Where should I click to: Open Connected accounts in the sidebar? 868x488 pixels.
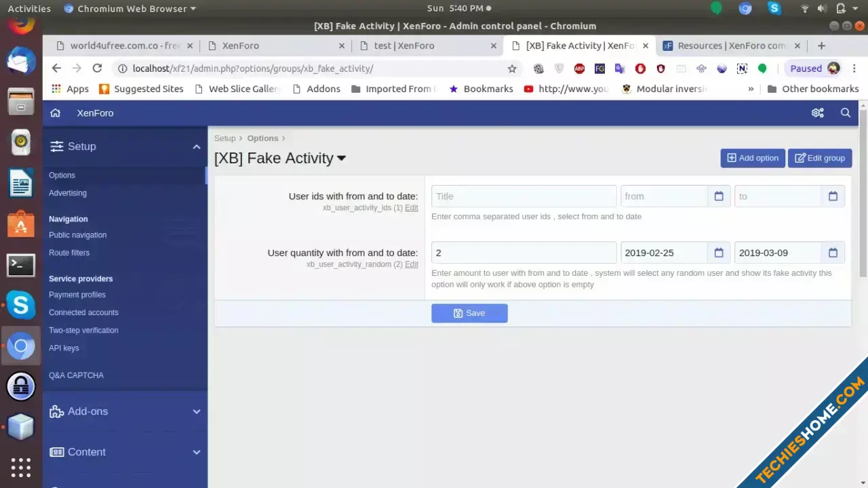pyautogui.click(x=83, y=312)
